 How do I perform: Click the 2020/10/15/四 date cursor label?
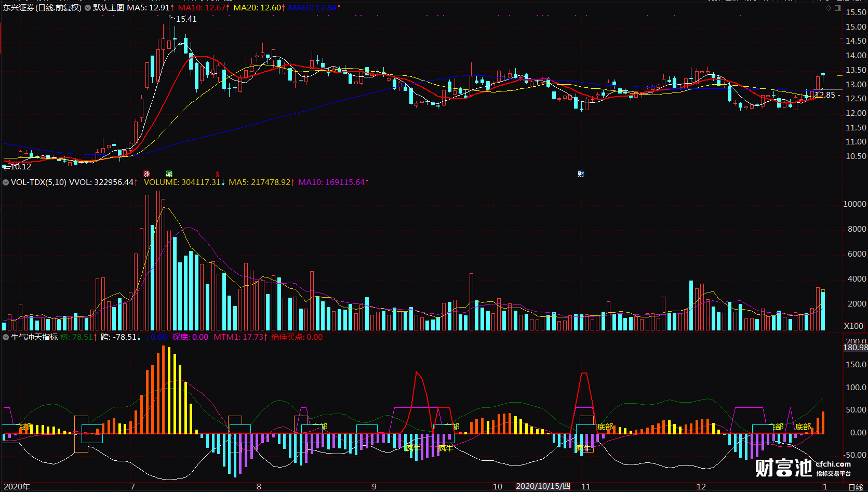point(543,486)
